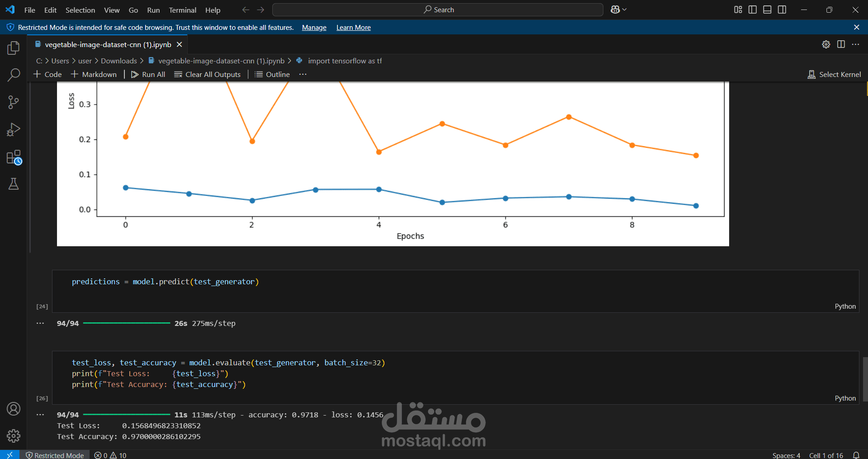Click the VS Code logo icon
Image resolution: width=868 pixels, height=459 pixels.
(x=10, y=10)
